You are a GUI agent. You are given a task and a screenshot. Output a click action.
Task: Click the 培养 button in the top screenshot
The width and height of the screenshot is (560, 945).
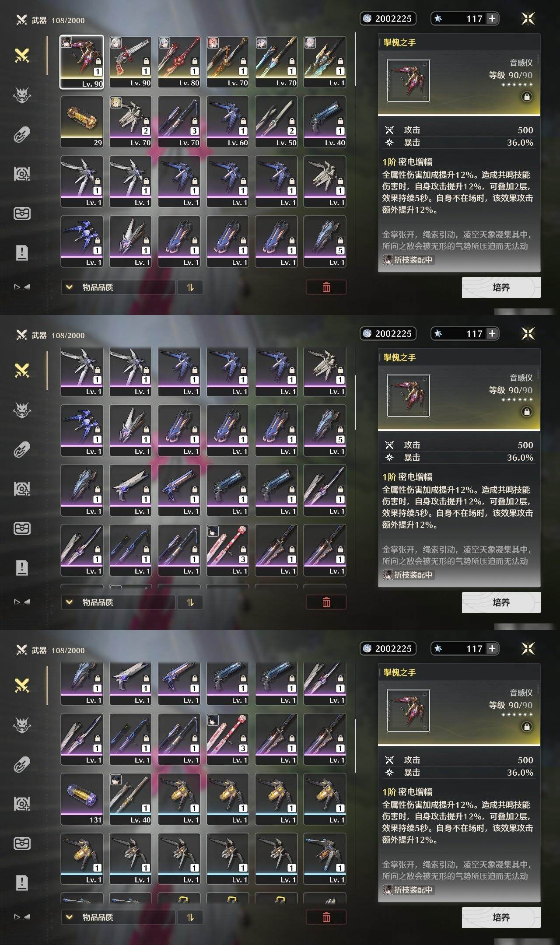point(501,287)
